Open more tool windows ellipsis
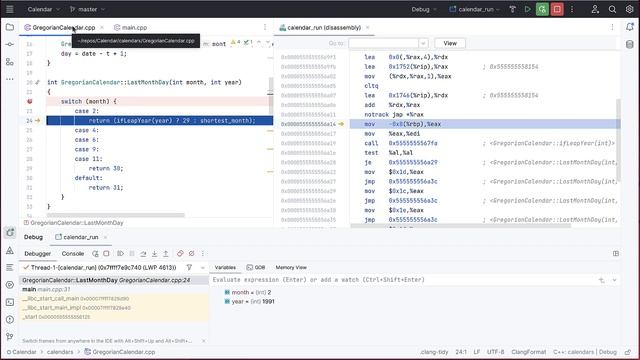This screenshot has width=640, height=360. click(10, 79)
